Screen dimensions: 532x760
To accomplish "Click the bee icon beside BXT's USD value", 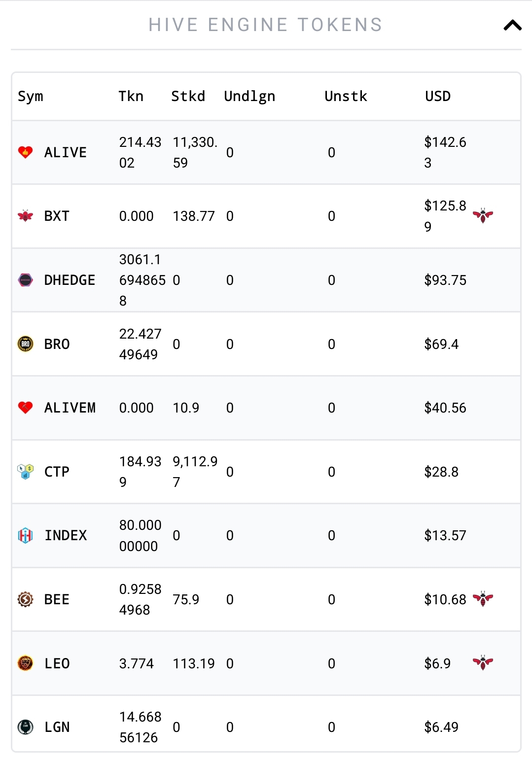I will [x=483, y=215].
